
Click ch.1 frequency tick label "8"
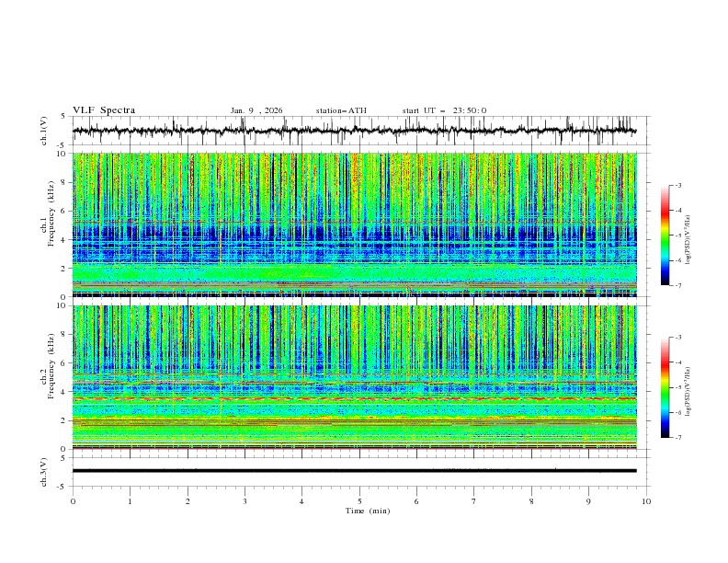click(64, 182)
